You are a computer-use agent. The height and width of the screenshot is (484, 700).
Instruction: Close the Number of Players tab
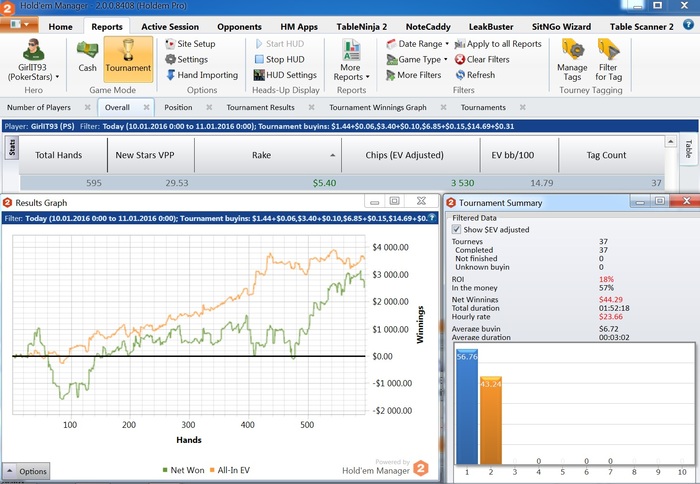tap(88, 107)
